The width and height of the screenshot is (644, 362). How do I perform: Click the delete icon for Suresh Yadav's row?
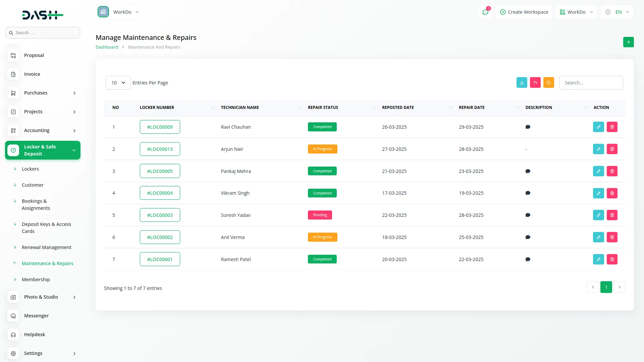coord(612,215)
